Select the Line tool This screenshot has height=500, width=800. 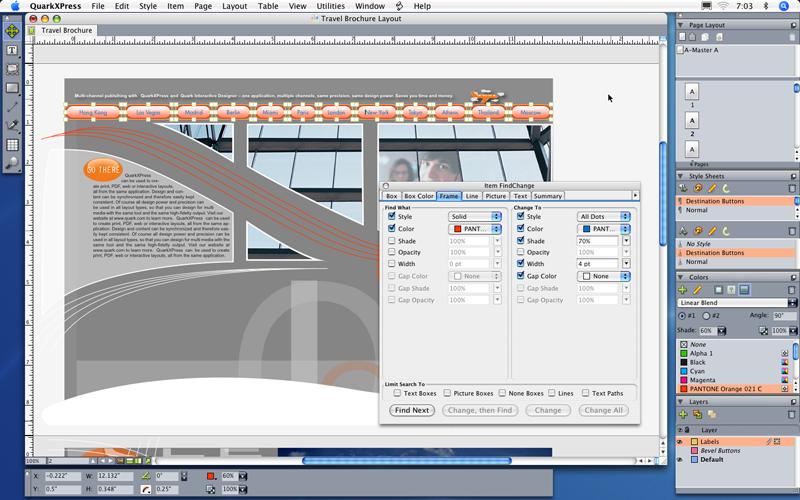coord(12,107)
